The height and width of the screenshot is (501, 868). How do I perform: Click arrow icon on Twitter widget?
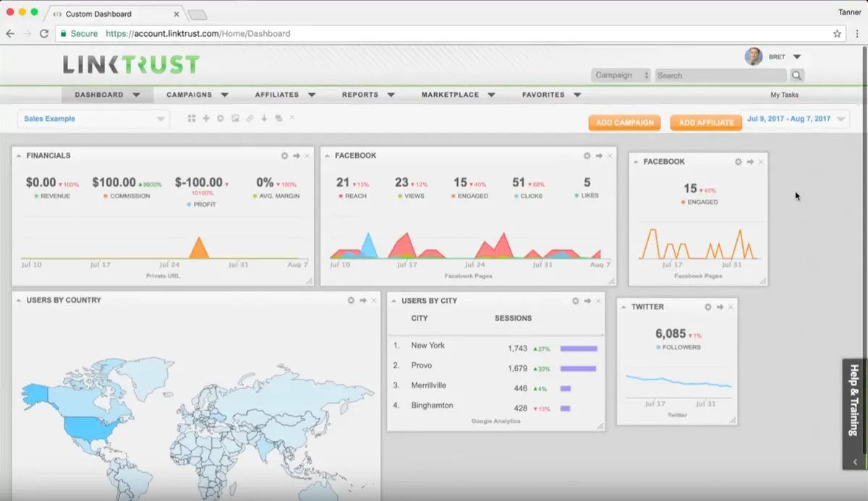tap(720, 307)
